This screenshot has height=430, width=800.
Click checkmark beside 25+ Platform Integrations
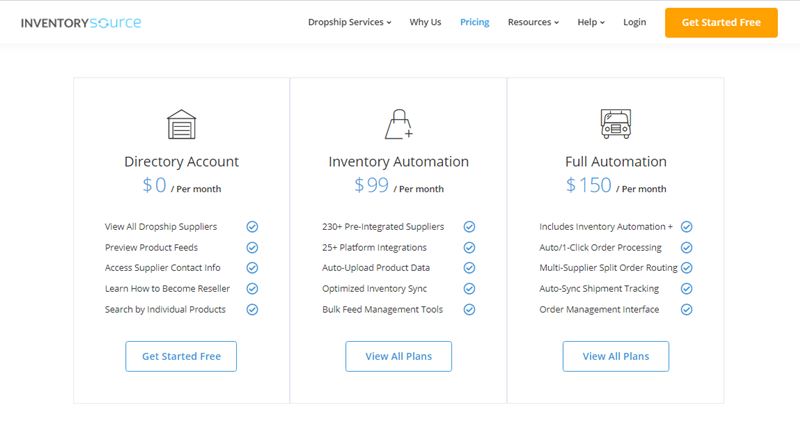click(469, 247)
